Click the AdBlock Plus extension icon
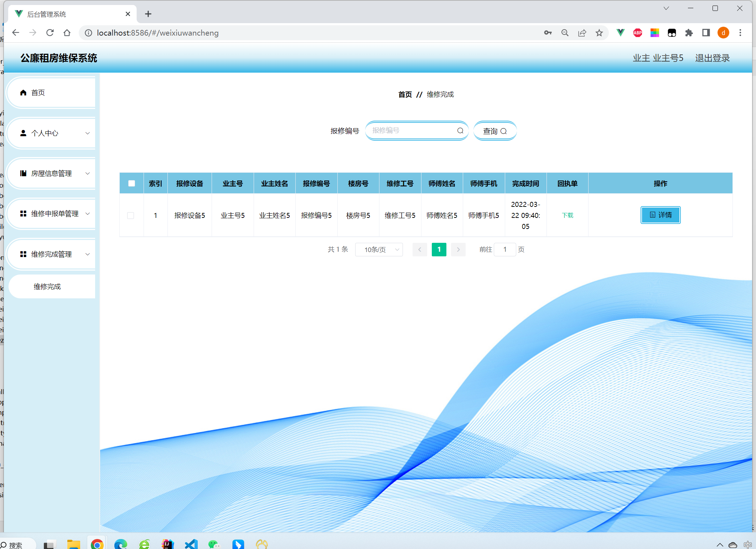 [x=637, y=33]
